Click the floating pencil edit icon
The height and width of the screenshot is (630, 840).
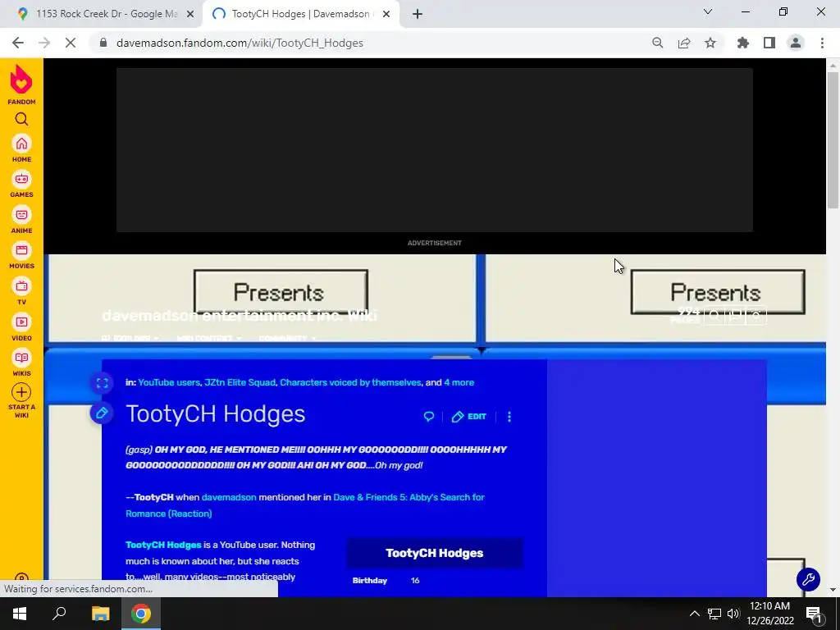pos(102,413)
